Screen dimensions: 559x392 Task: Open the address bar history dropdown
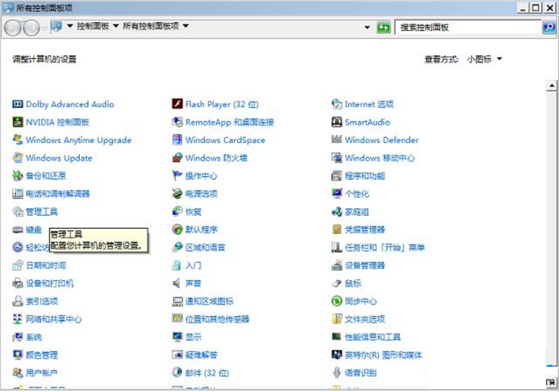[367, 27]
